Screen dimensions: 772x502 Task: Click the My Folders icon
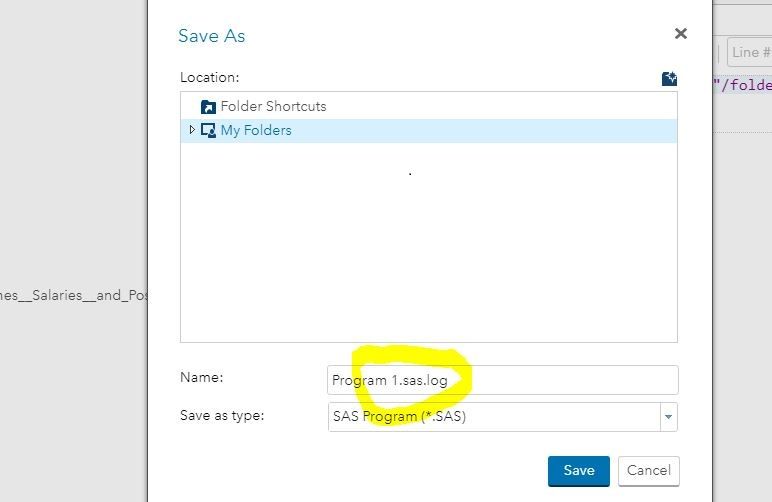click(x=208, y=130)
